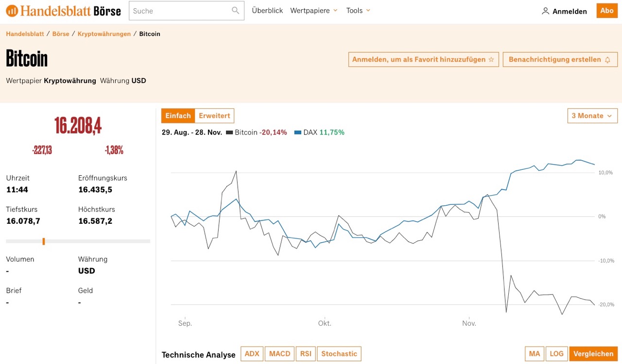
Task: Click the Bitcoin page heading
Action: pos(27,59)
